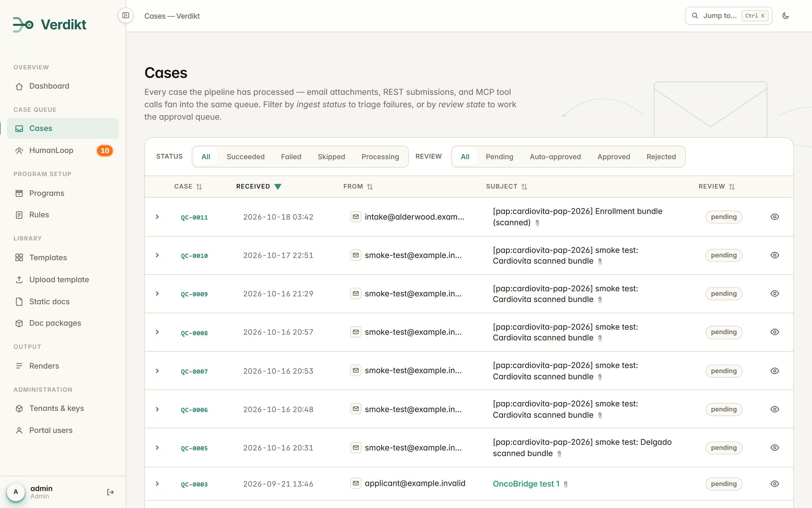Click the HumanLoop badge showing 10
The image size is (812, 508).
click(105, 150)
